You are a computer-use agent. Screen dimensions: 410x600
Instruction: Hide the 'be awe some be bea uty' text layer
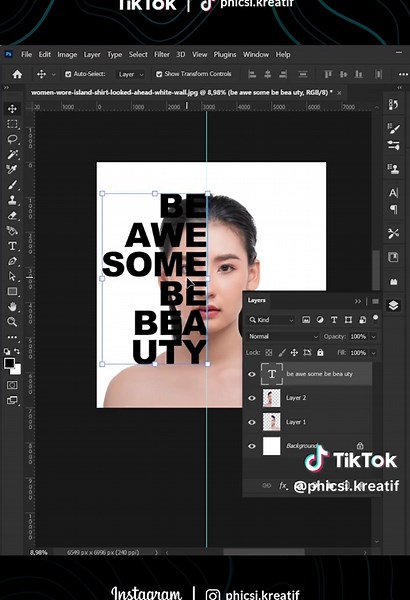pyautogui.click(x=252, y=374)
